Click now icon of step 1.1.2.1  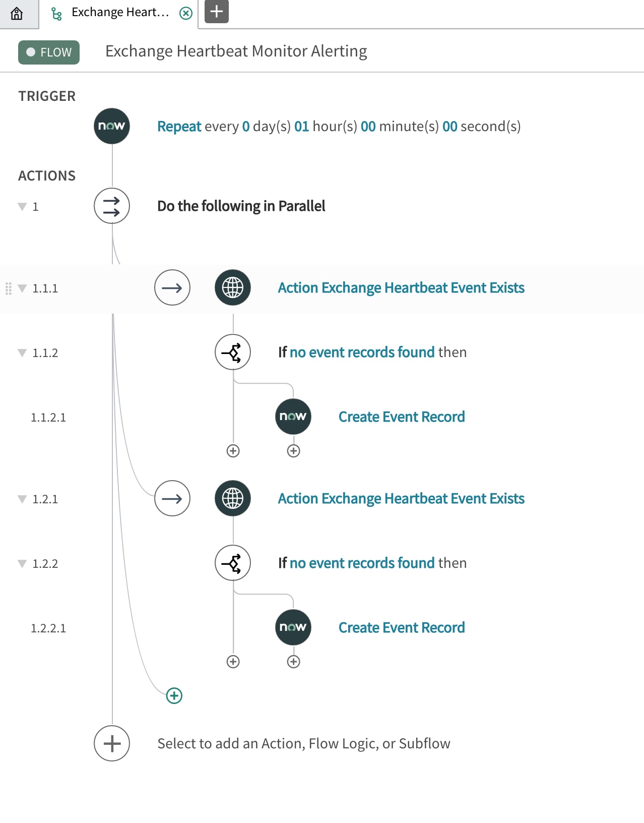click(293, 417)
